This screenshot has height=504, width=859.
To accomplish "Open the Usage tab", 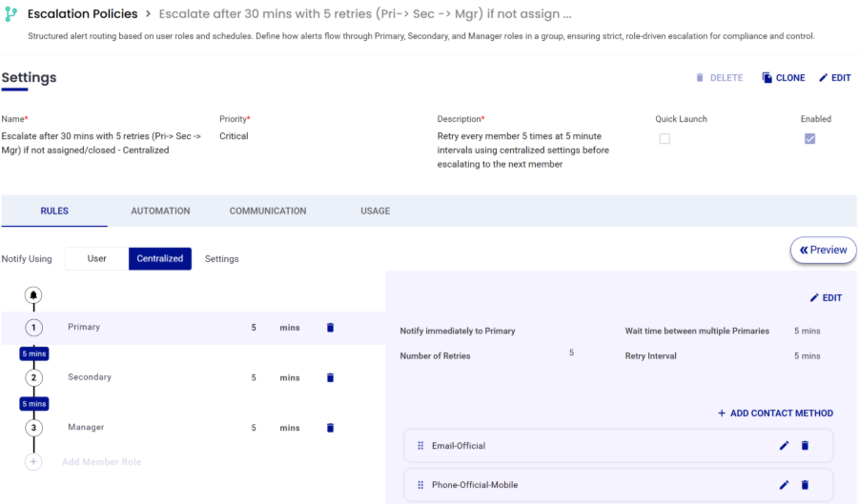I will pos(375,212).
